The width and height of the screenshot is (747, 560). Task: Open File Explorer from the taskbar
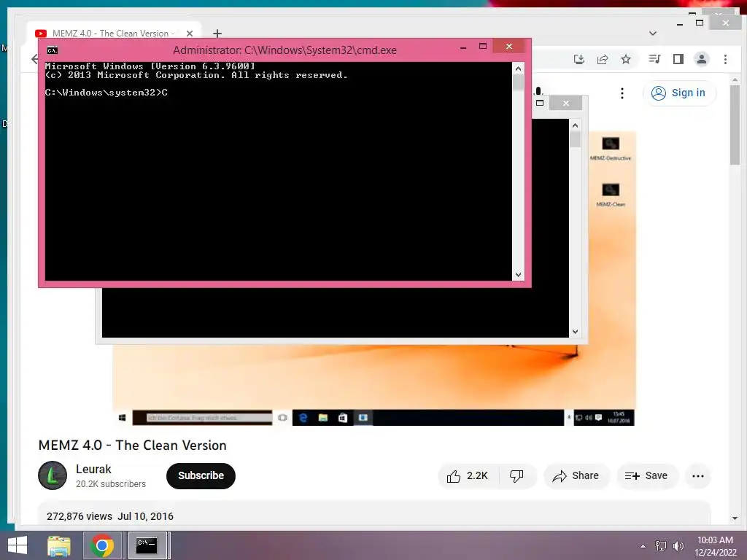click(59, 545)
